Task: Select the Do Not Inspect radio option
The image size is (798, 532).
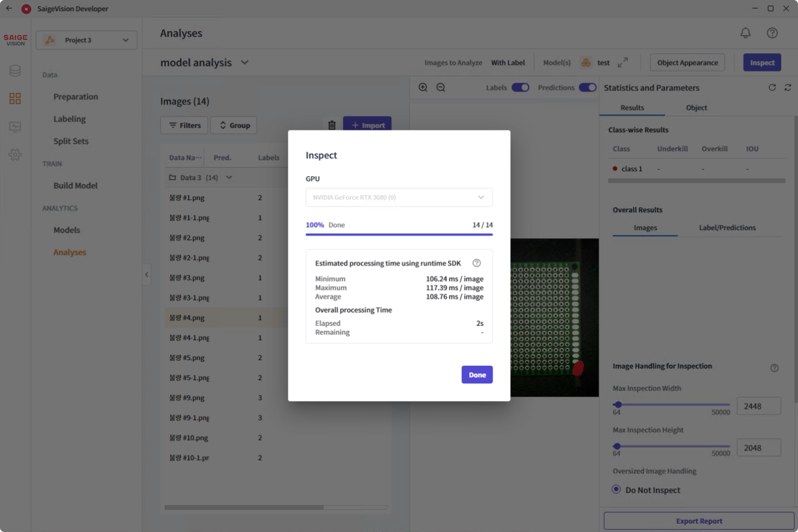Action: point(616,489)
